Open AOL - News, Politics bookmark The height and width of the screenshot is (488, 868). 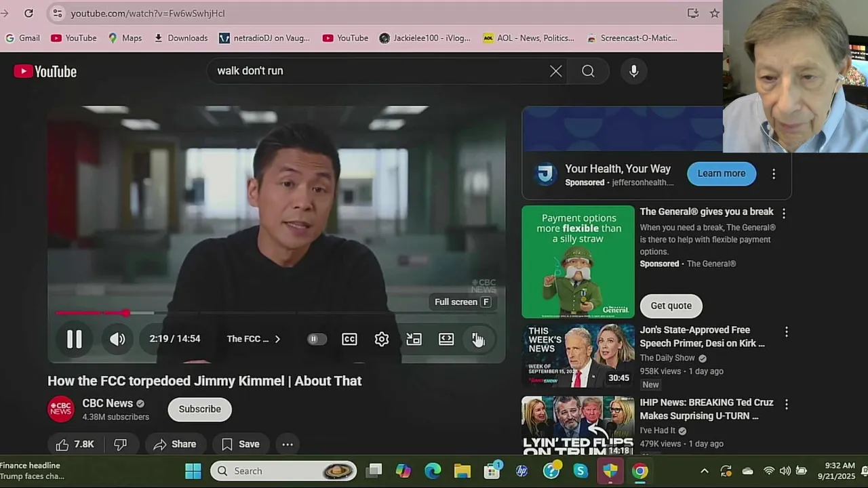[x=529, y=38]
